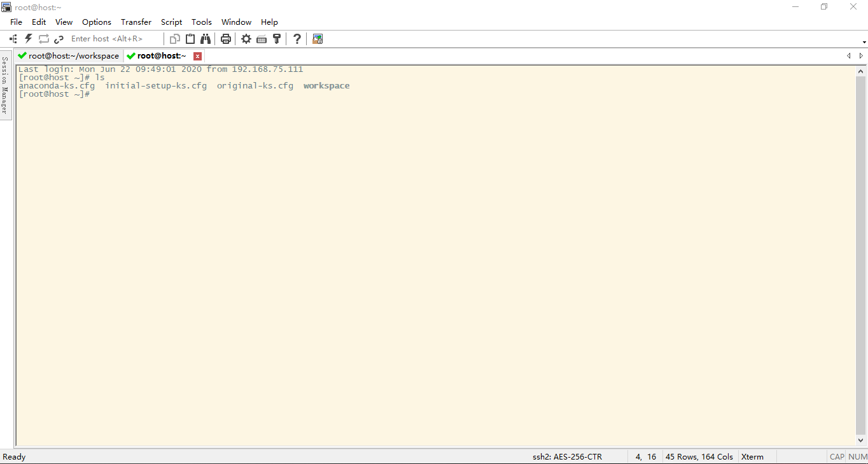868x464 pixels.
Task: Expand the Session Manager side panel
Action: 5,85
